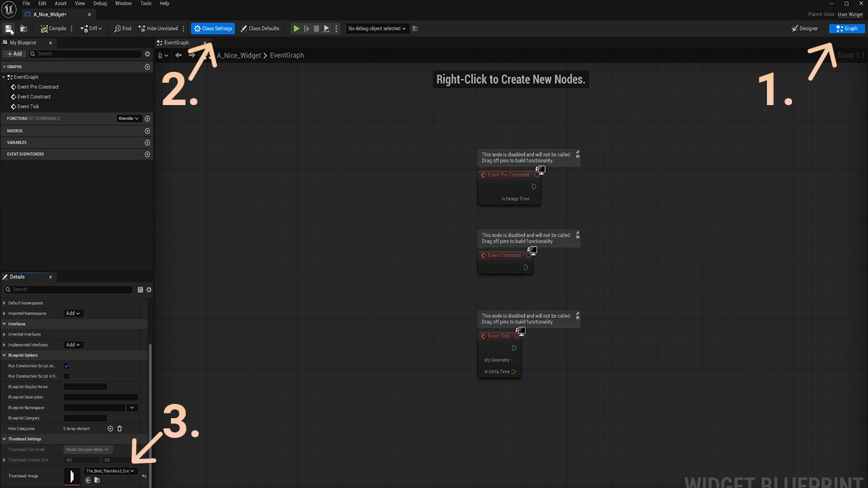Close the My Blueprint panel tab

(x=50, y=43)
